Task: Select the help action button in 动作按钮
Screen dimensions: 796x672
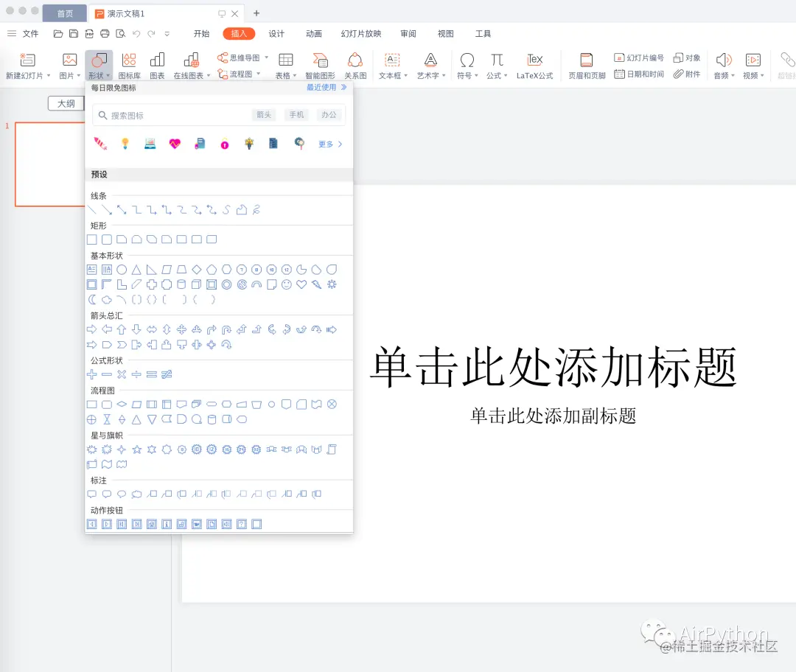Action: 242,525
